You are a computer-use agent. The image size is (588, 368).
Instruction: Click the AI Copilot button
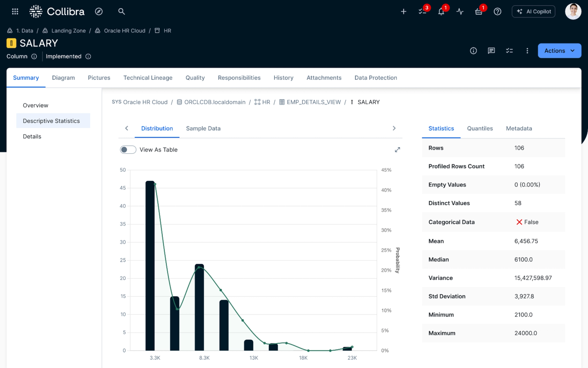pos(533,11)
